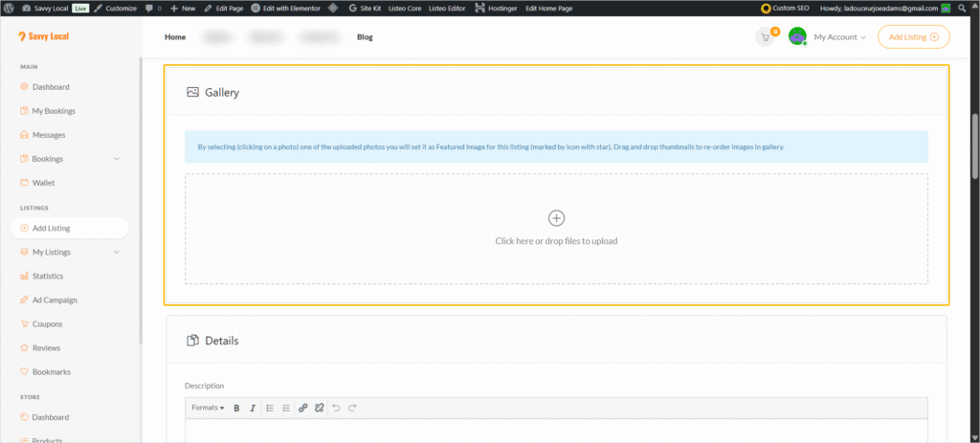The image size is (980, 443).
Task: Click Edit with Elementor in admin bar
Action: (286, 8)
